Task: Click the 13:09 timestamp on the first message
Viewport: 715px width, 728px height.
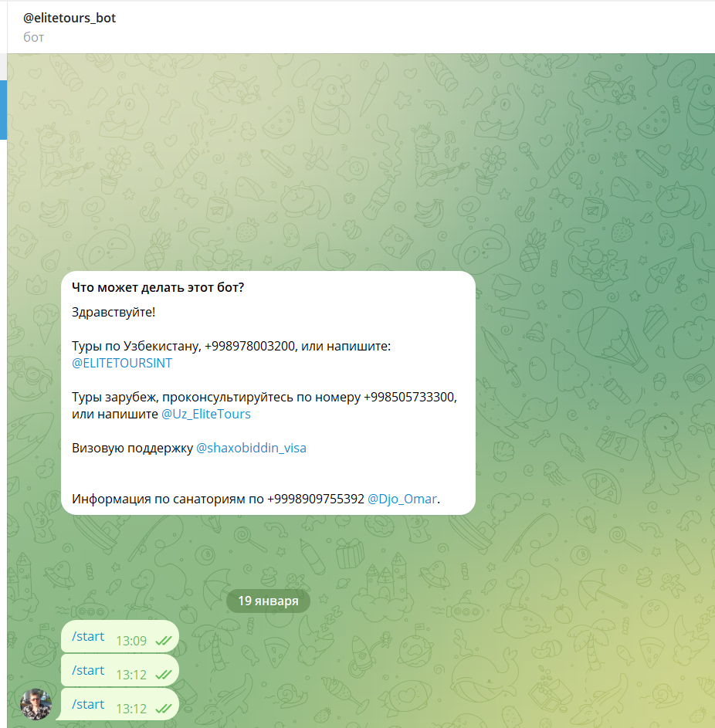Action: (131, 641)
